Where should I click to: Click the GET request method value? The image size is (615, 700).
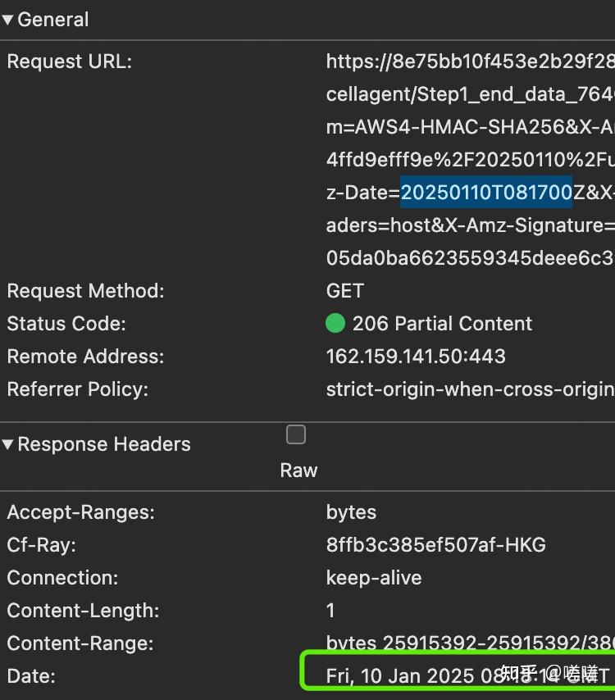344,290
